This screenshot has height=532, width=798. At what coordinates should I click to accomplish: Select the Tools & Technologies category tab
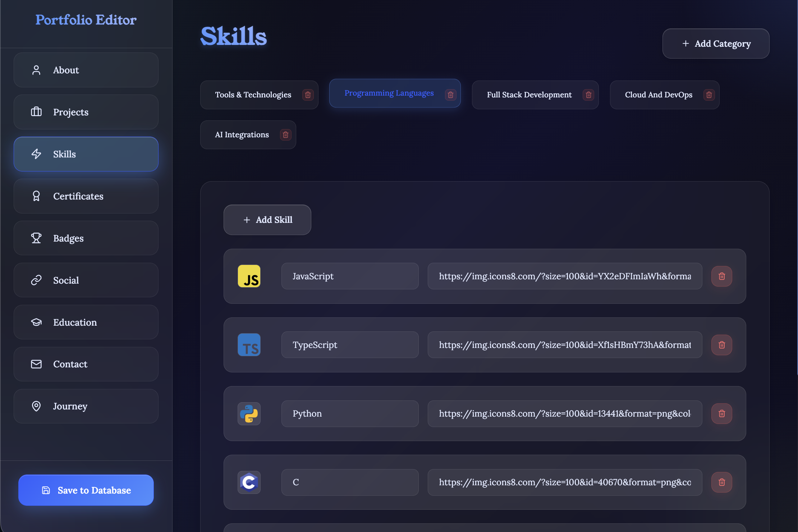253,95
